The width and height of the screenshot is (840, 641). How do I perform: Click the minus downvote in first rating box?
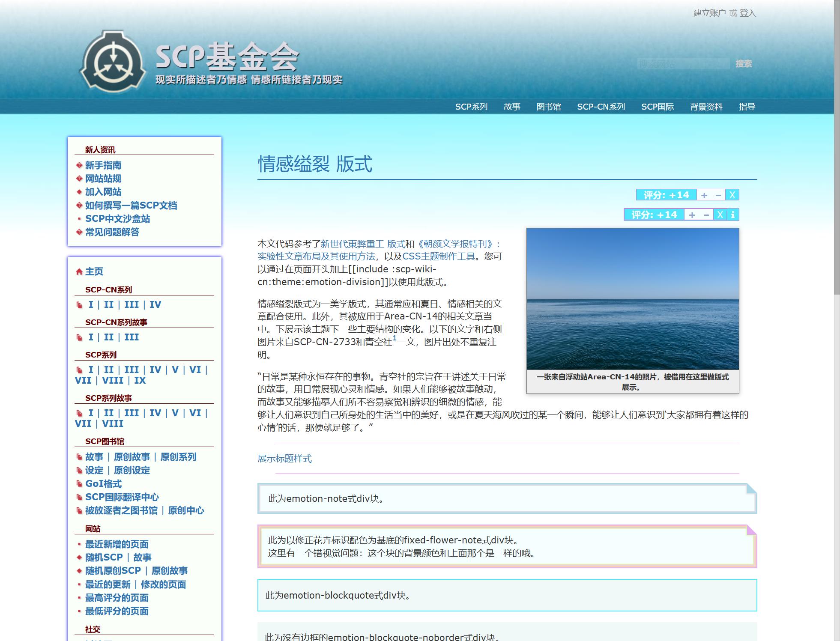718,195
